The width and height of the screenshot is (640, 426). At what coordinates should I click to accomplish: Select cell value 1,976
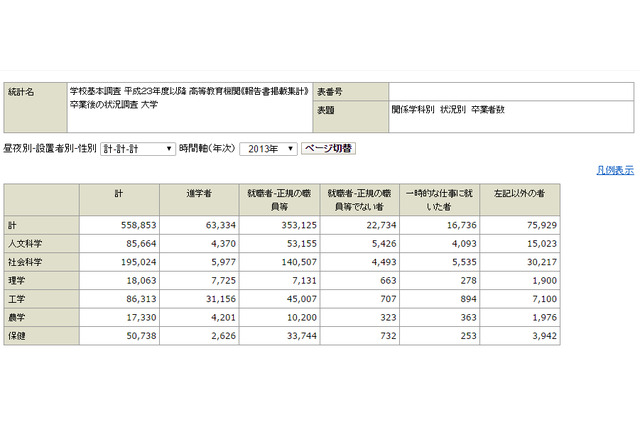(544, 317)
